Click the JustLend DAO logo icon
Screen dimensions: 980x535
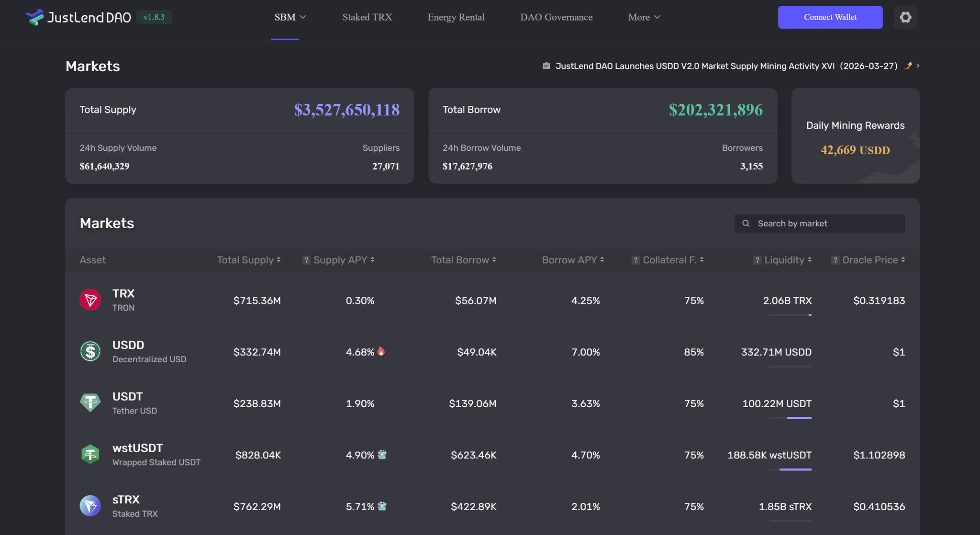point(34,17)
